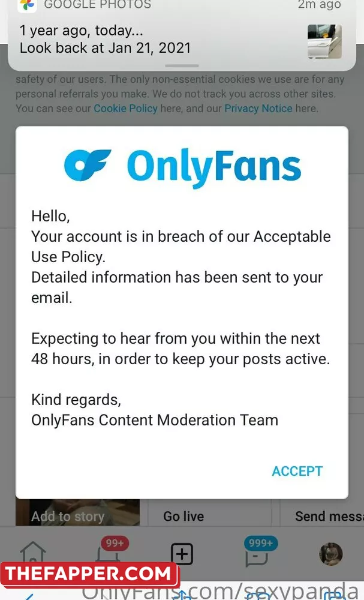Open the profile avatar in bottom bar
This screenshot has height=600, width=364.
[331, 554]
